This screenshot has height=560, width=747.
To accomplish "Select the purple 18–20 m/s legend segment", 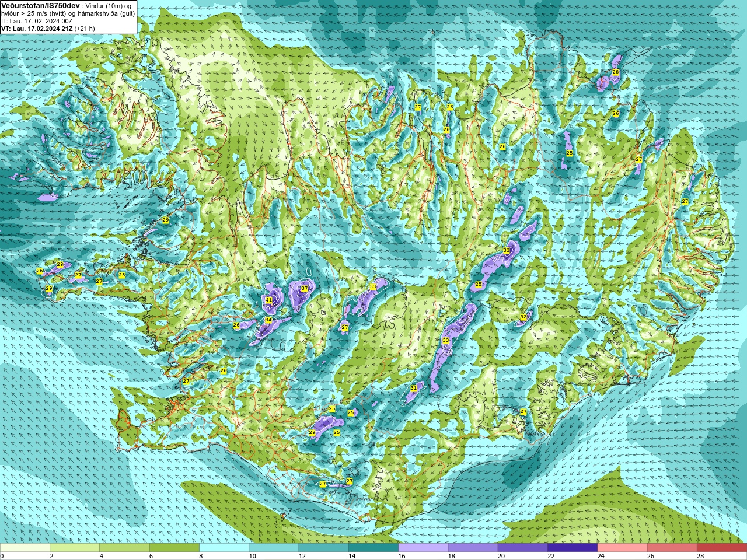I will coord(473,548).
